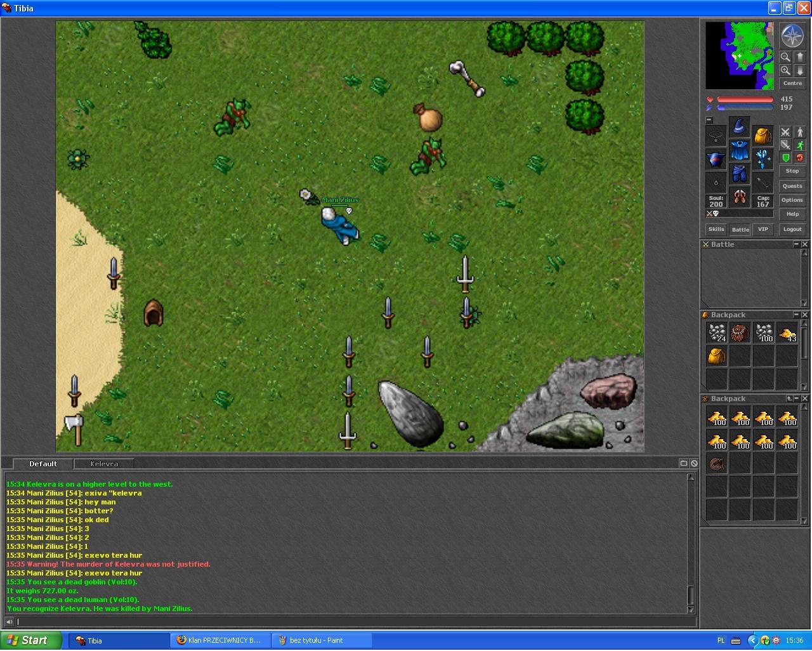Click the Centre minimap button
Viewport: 812px width, 651px height.
pos(792,83)
